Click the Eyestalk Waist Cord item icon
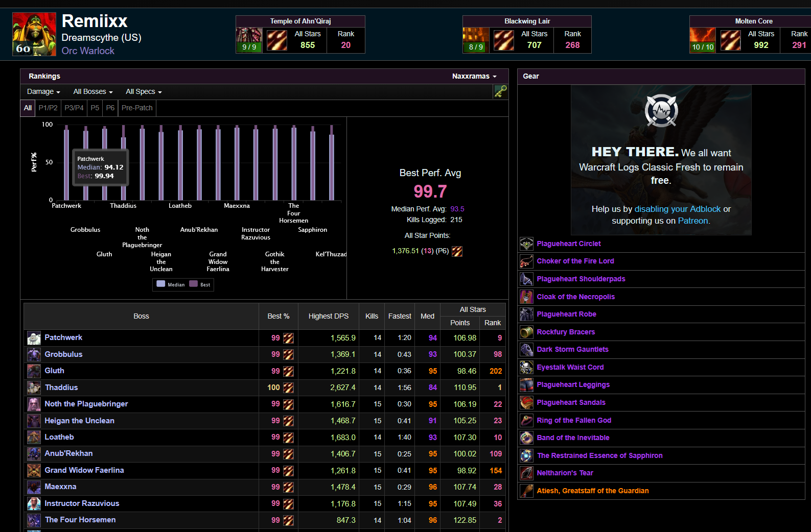The width and height of the screenshot is (811, 532). (x=526, y=367)
